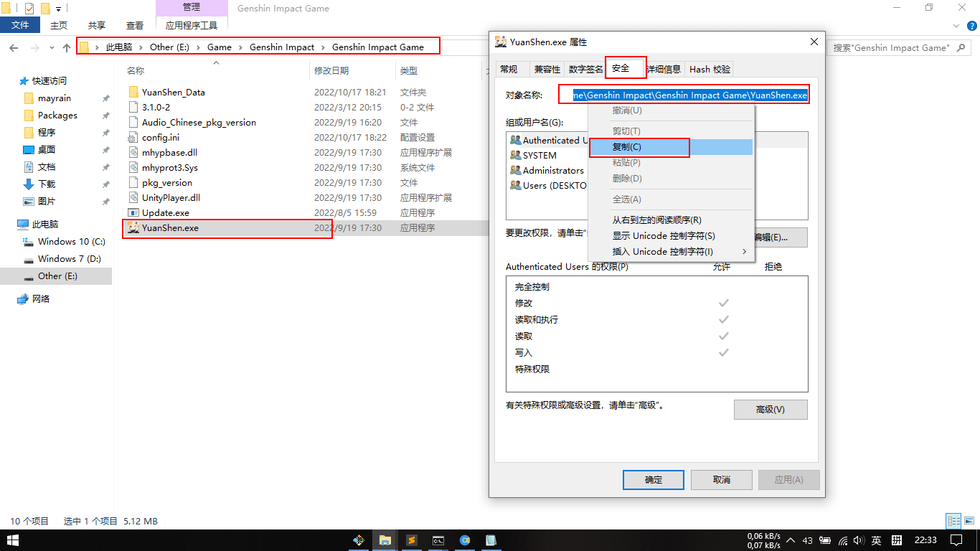
Task: Choose Copy (复制) in context menu
Action: click(671, 147)
